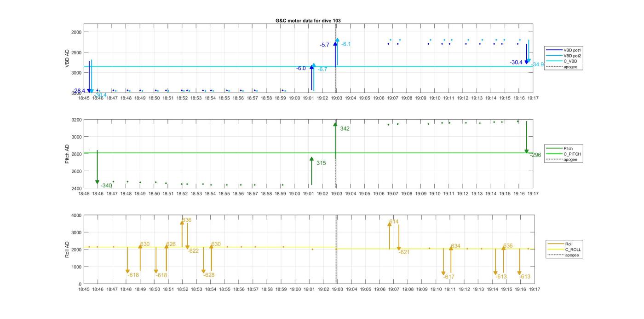Click the "-296" pitch data label
Viewport: 644px width, 319px height.
(535, 155)
